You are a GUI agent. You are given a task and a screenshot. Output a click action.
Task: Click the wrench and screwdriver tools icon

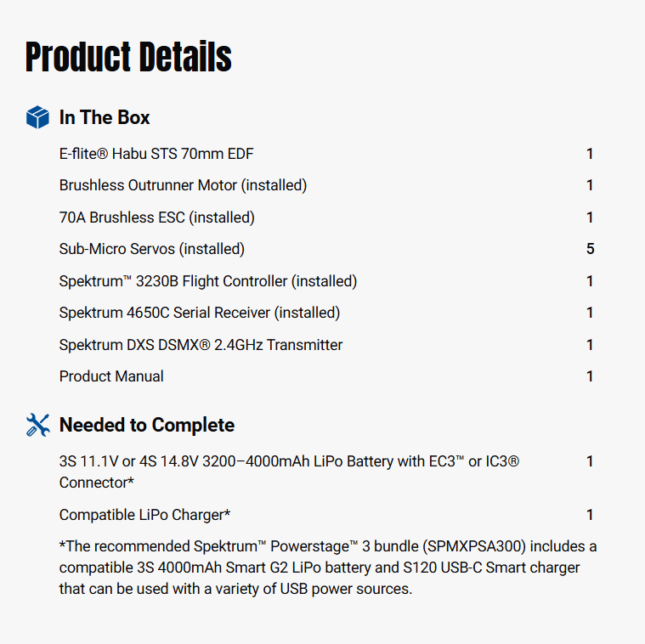(37, 425)
